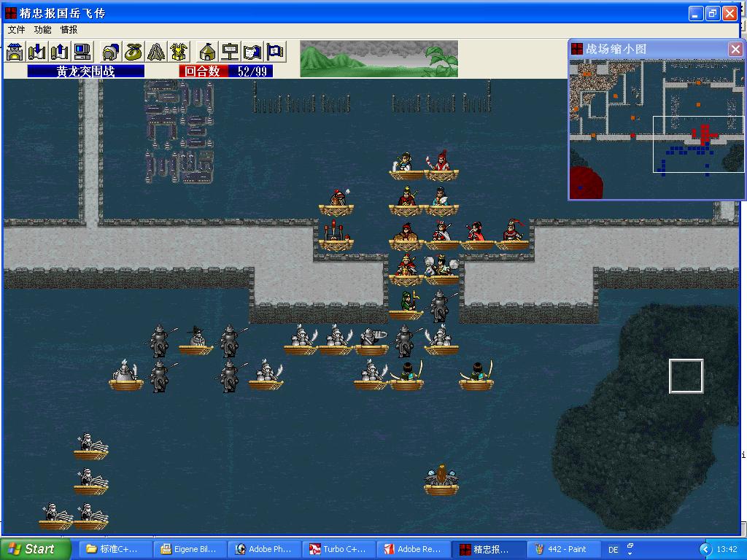
Task: Click the blue flag toolbar icon
Action: [275, 52]
